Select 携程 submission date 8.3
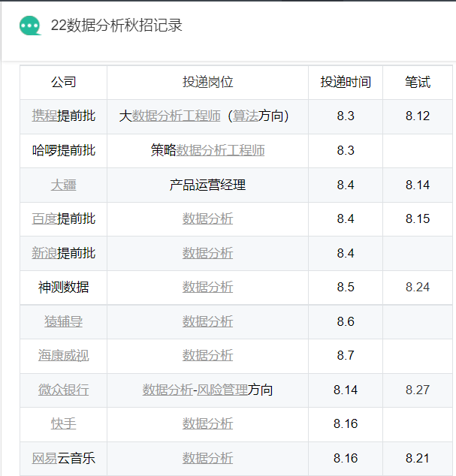Viewport: 456px width, 476px height. [346, 116]
